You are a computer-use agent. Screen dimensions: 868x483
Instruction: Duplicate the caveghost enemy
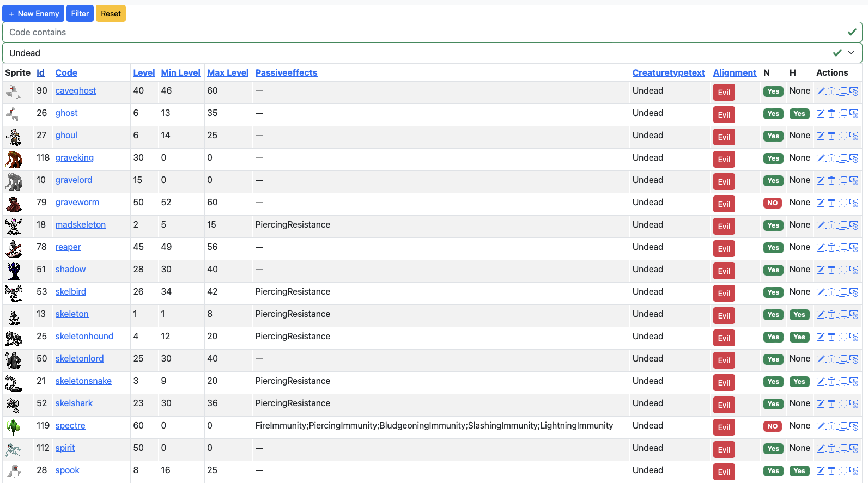point(842,91)
